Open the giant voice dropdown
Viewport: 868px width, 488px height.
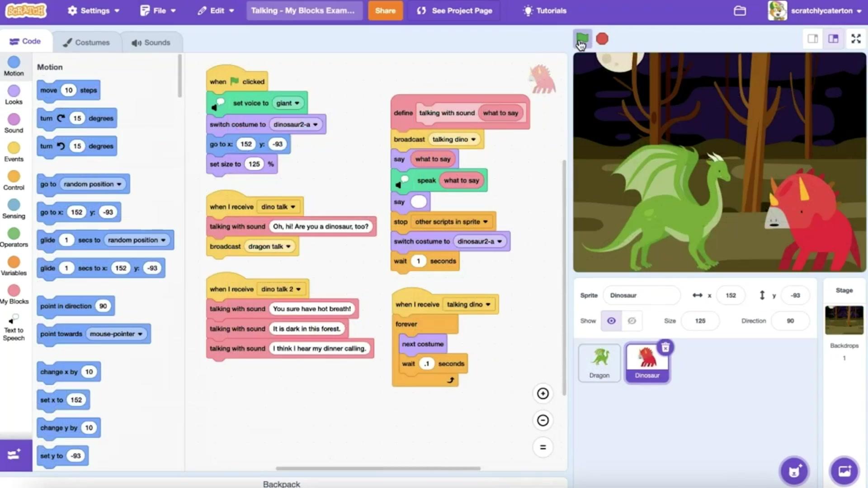click(x=288, y=103)
